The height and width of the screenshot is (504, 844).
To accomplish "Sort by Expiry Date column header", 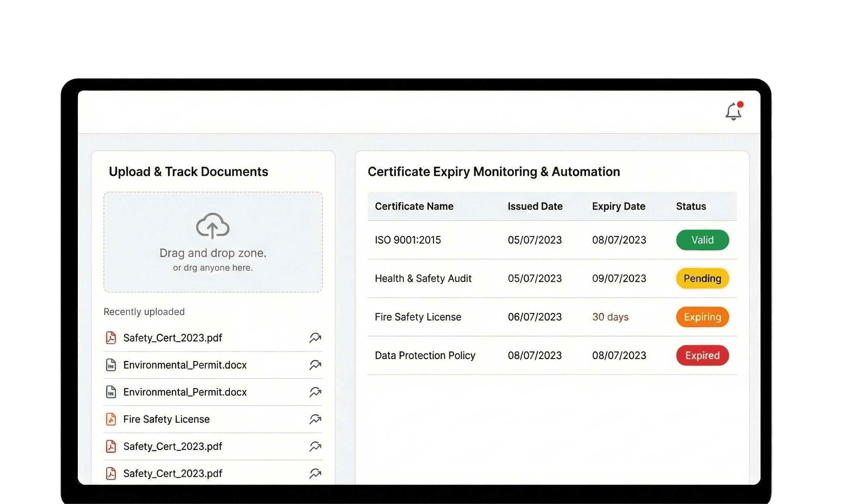I will point(618,206).
